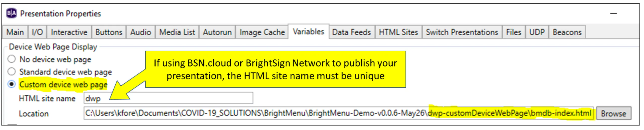Switch to the I/O tab
644x130 pixels.
point(37,32)
